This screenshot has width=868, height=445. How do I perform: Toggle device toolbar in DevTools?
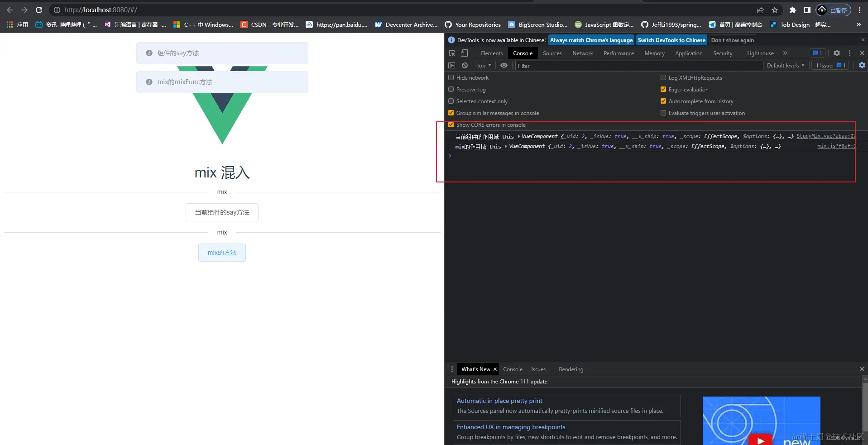click(464, 53)
